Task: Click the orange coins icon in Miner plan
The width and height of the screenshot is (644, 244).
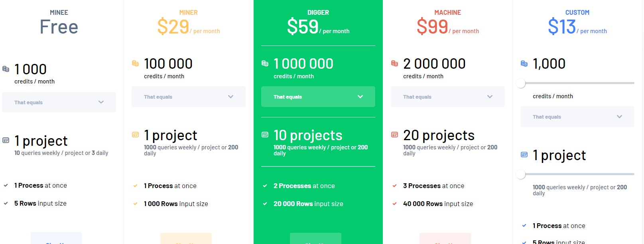Action: (x=136, y=63)
